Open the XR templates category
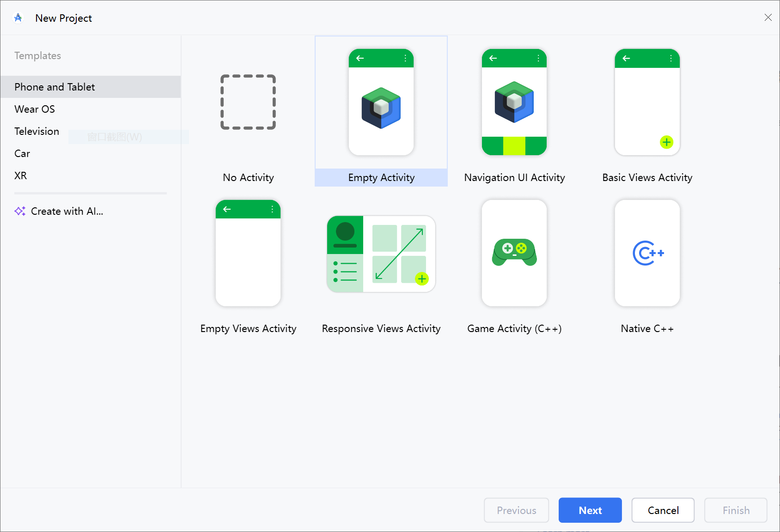This screenshot has height=532, width=780. (91, 175)
